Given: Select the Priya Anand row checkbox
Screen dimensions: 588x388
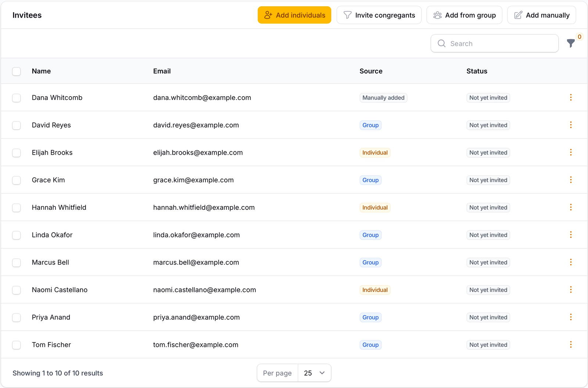Looking at the screenshot, I should 17,317.
